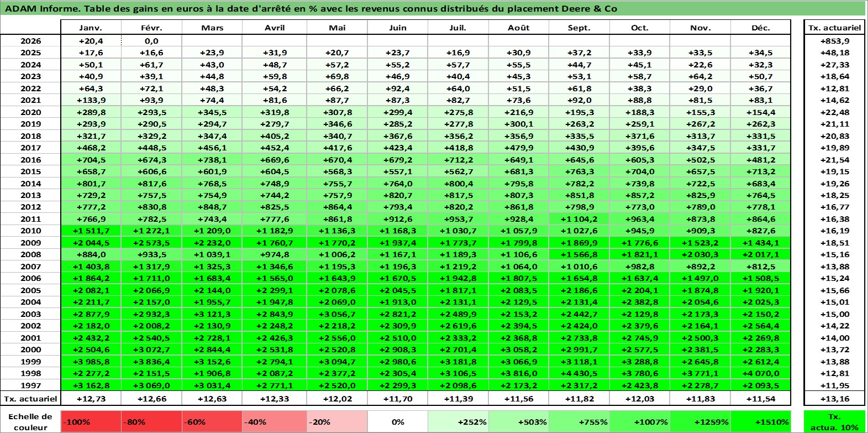Click the Juin column header
868x433 pixels.
(398, 28)
